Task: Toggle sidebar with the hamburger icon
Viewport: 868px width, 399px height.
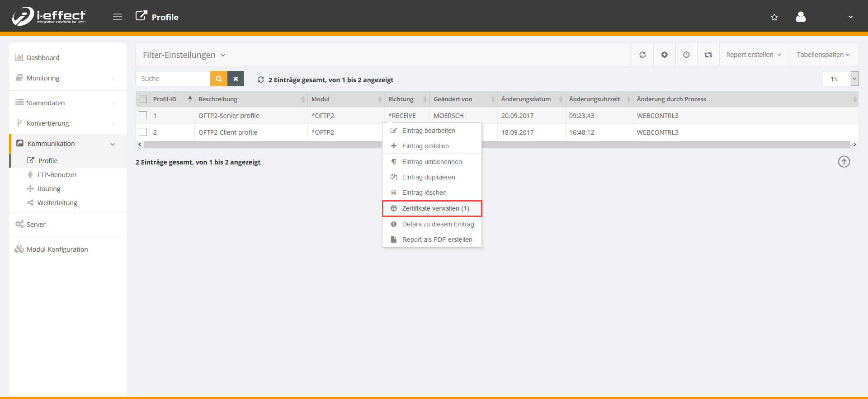Action: click(x=118, y=17)
